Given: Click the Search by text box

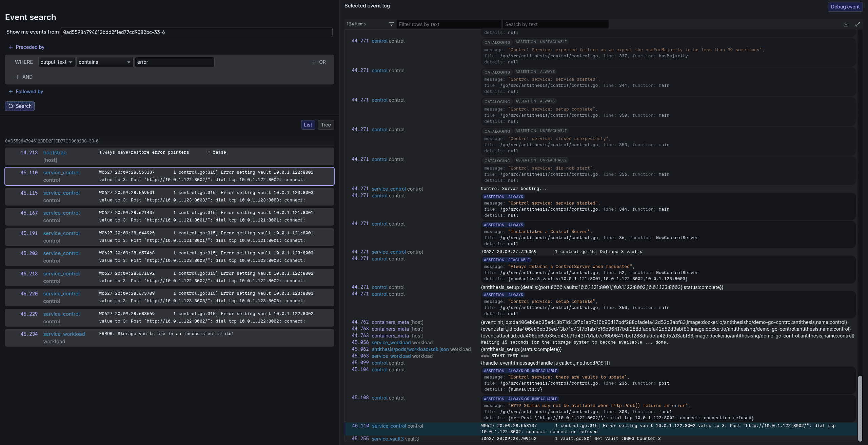Looking at the screenshot, I should point(556,24).
